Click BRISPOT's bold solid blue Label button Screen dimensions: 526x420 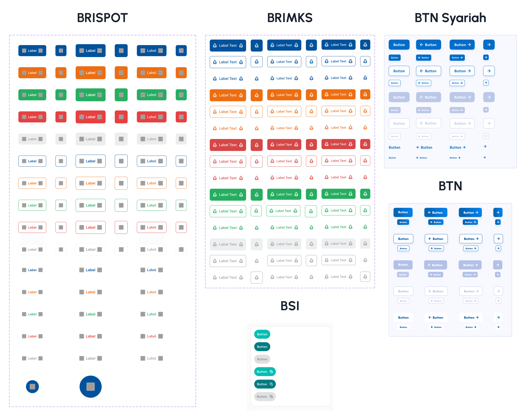pyautogui.click(x=91, y=51)
